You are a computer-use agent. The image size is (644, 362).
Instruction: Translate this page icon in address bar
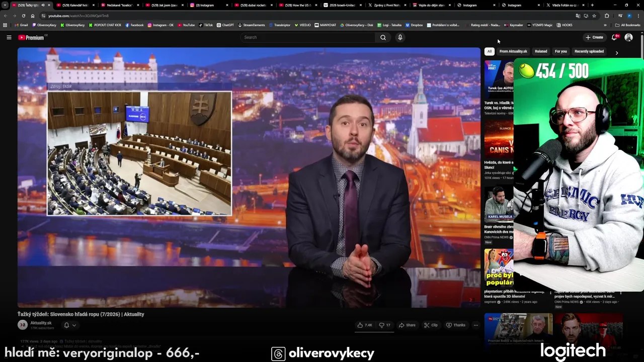(x=578, y=16)
